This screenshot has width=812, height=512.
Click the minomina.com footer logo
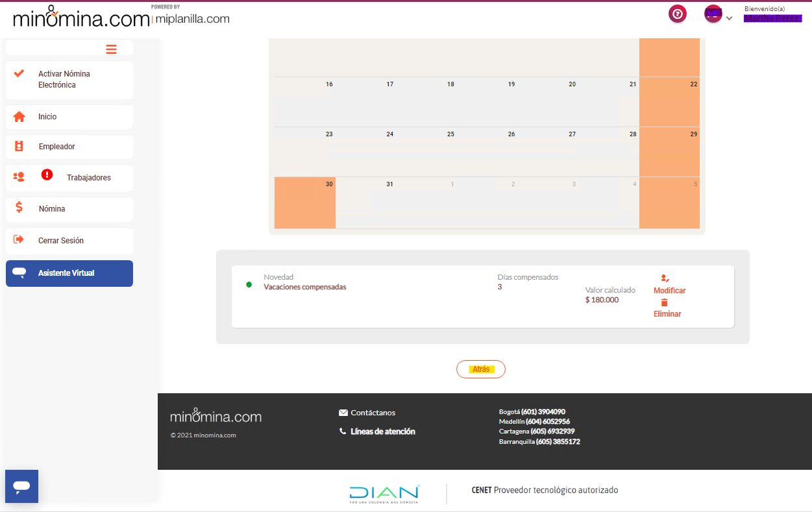(x=216, y=416)
